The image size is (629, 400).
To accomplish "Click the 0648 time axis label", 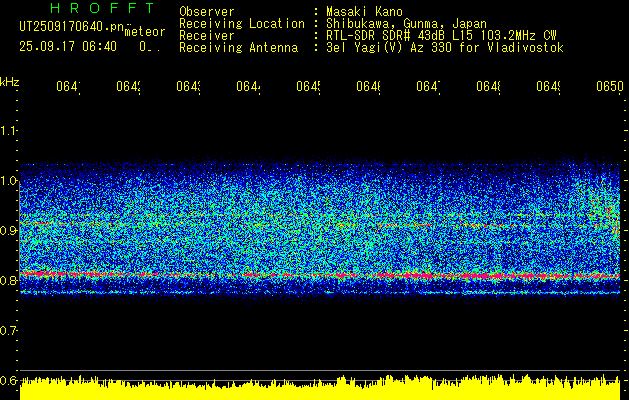I will [x=488, y=86].
